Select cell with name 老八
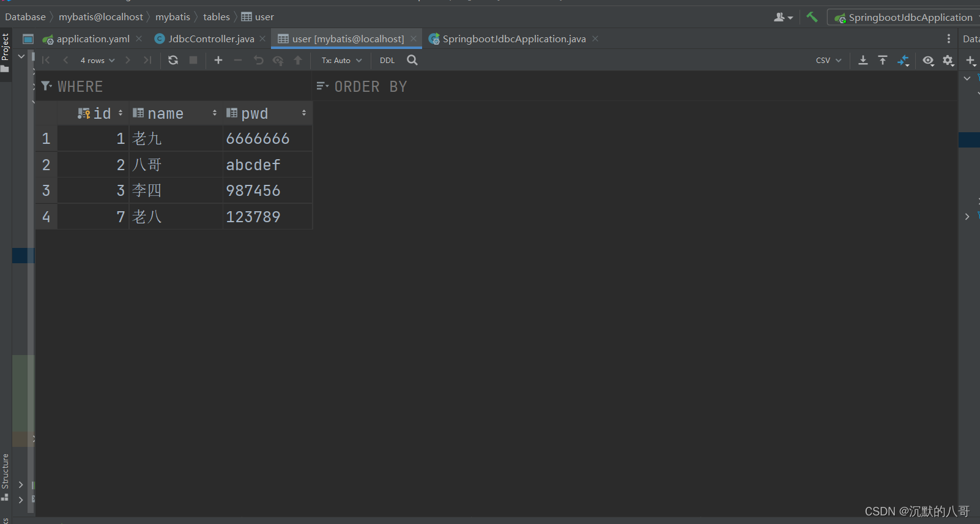Image resolution: width=980 pixels, height=524 pixels. point(176,217)
